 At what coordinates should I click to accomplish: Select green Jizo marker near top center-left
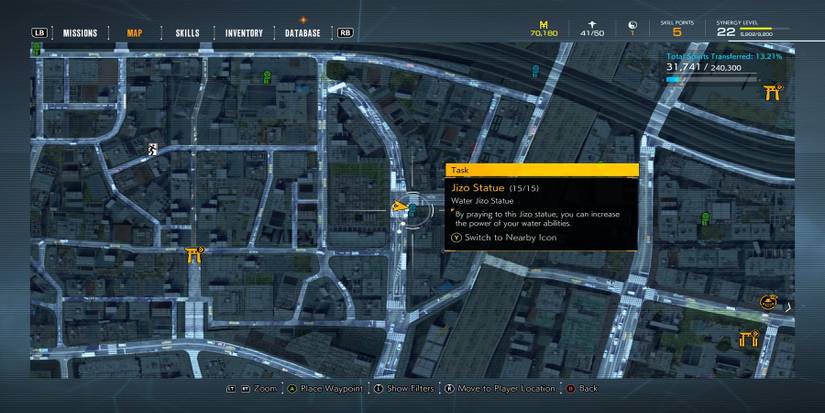(267, 78)
